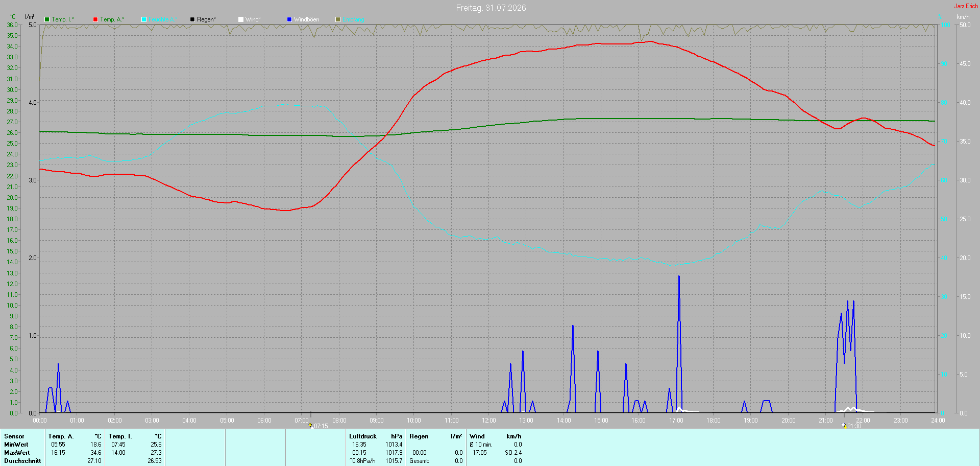
Task: Click the 'Jarz Erich' label
Action: 966,6
